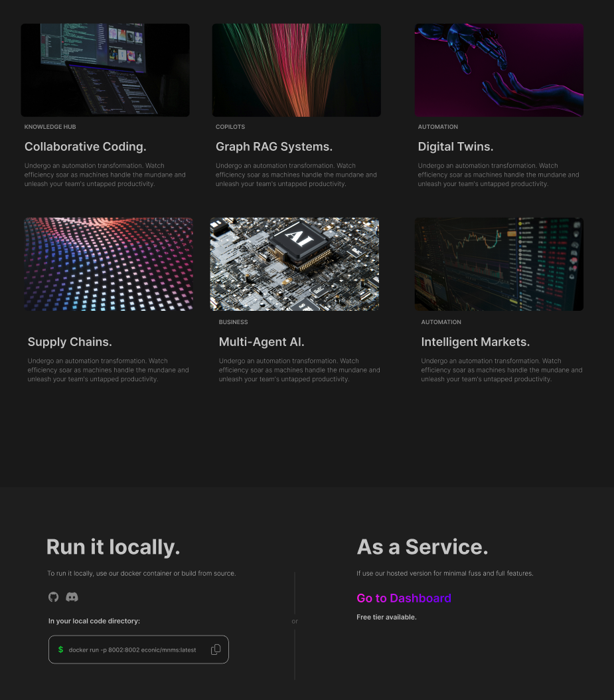Click the COPILOTS category label

230,127
